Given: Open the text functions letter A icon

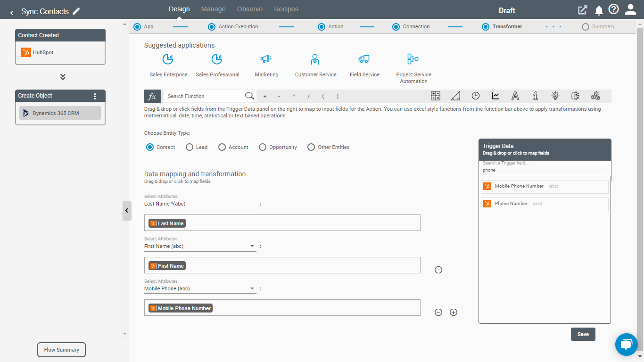Looking at the screenshot, I should (515, 96).
